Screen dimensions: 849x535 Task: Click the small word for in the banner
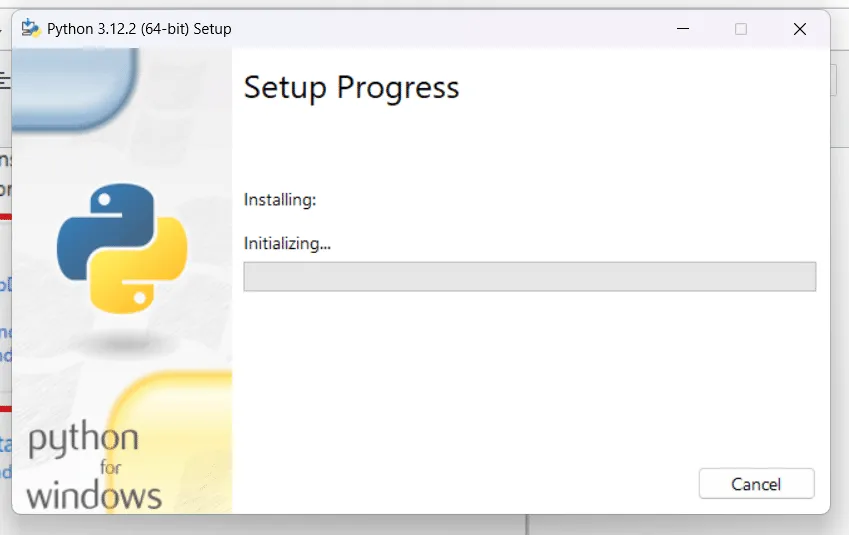(110, 467)
